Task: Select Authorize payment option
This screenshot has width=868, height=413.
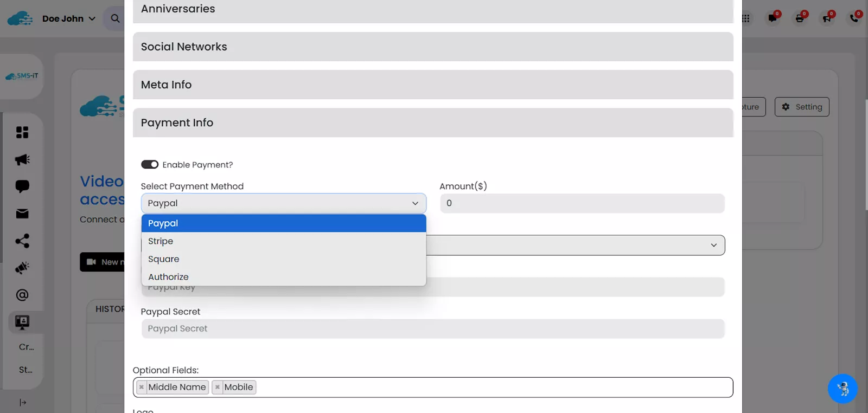Action: [x=168, y=277]
